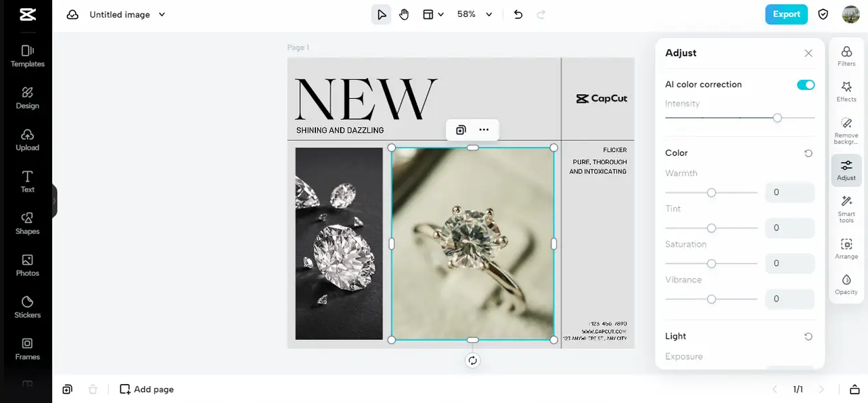Click the Warmth value field
The image size is (868, 403).
[x=790, y=192]
